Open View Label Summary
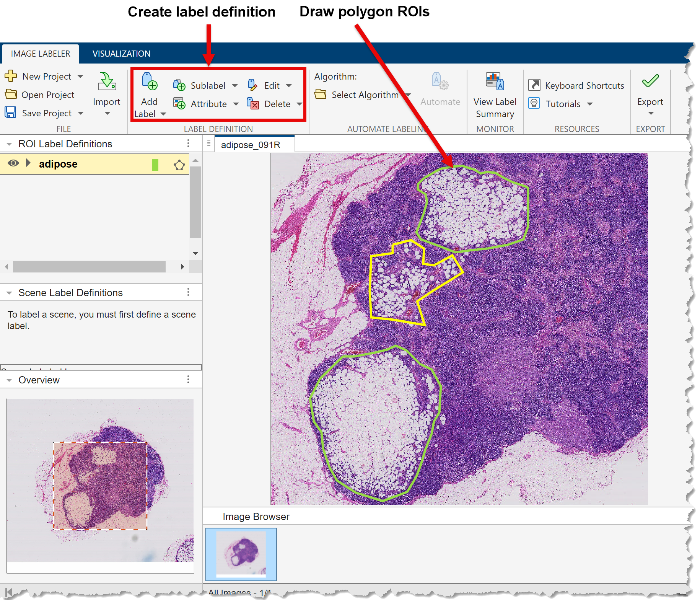The image size is (700, 600). tap(494, 80)
